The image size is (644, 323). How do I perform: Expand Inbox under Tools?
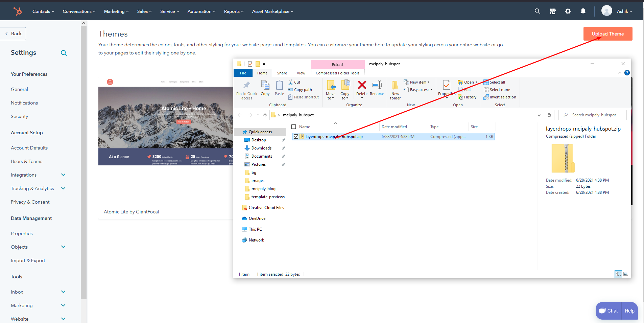(x=63, y=292)
